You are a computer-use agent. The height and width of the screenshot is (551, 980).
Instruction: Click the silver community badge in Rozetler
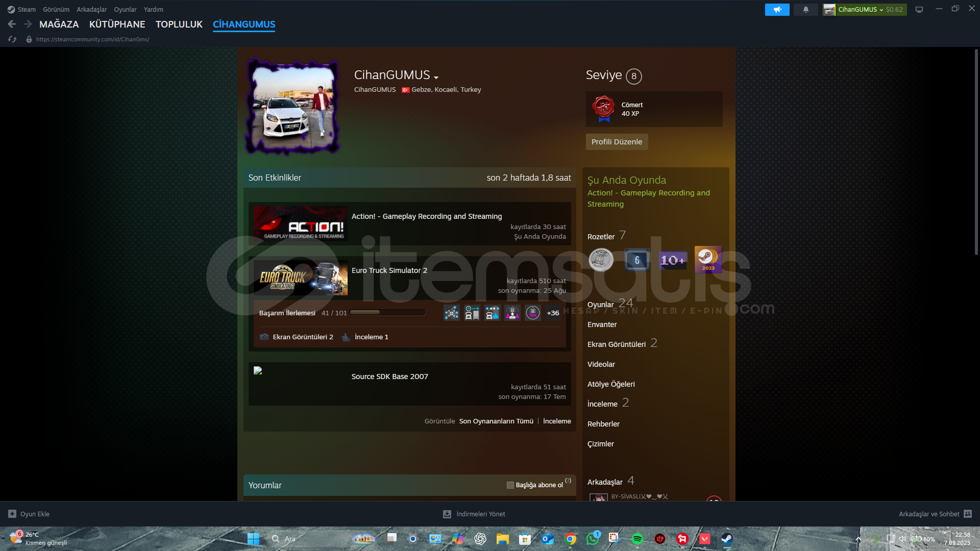pyautogui.click(x=601, y=260)
